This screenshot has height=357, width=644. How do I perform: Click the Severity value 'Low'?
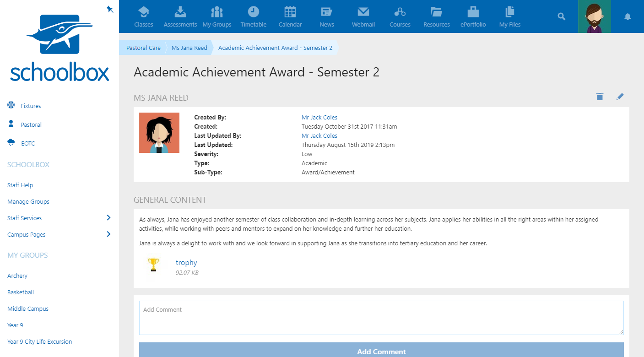307,154
